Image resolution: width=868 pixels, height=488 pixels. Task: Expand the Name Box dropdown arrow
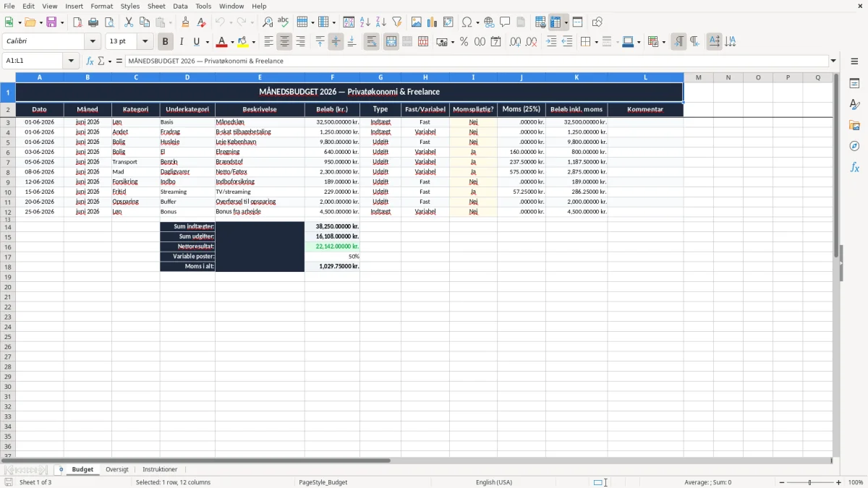coord(71,61)
